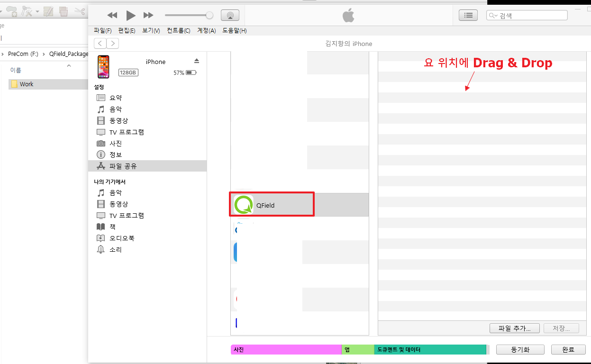
Task: Click the AirPlay icon in the iTunes toolbar
Action: click(230, 15)
